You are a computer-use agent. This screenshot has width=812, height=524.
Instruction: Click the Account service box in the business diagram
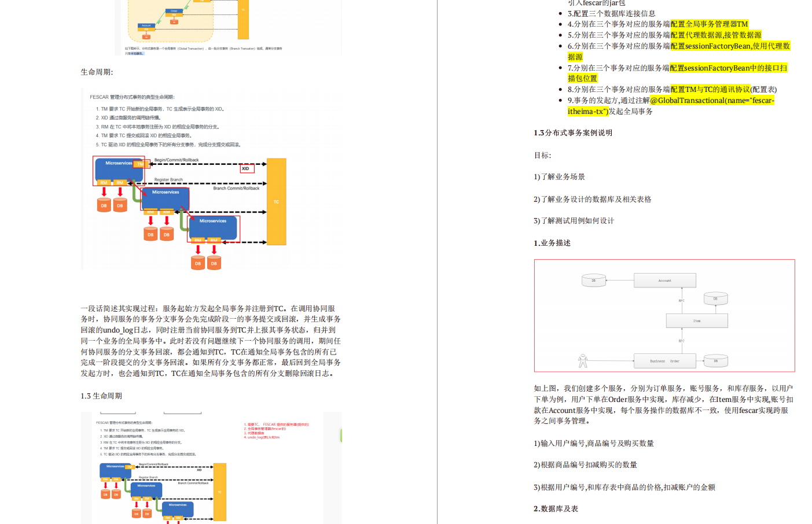(664, 280)
